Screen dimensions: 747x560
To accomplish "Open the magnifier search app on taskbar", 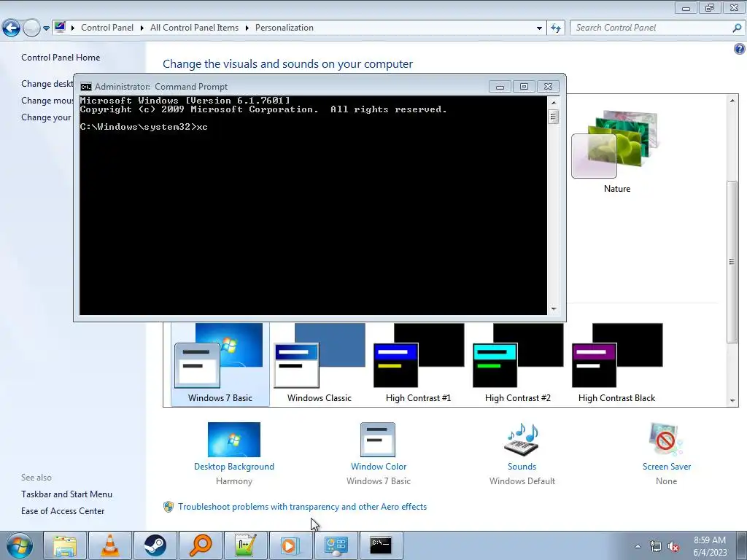I will pos(200,545).
